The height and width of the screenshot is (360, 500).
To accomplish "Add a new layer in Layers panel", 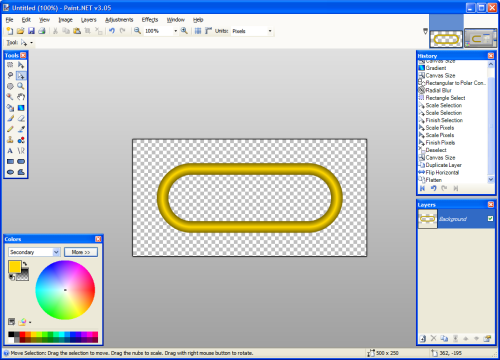I will point(423,338).
